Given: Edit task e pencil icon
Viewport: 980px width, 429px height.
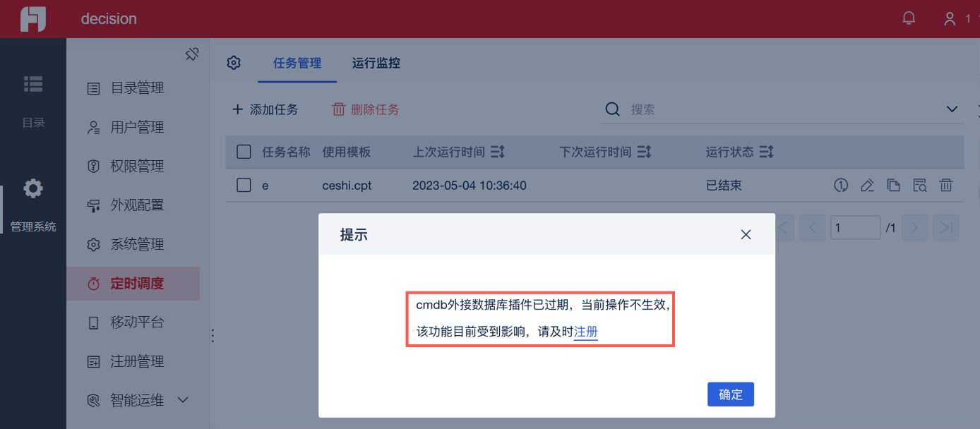Looking at the screenshot, I should pyautogui.click(x=867, y=186).
